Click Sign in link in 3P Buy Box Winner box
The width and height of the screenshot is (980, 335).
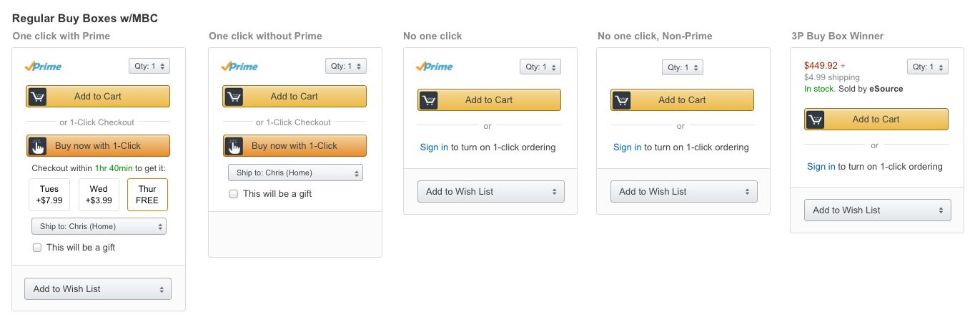pos(821,167)
